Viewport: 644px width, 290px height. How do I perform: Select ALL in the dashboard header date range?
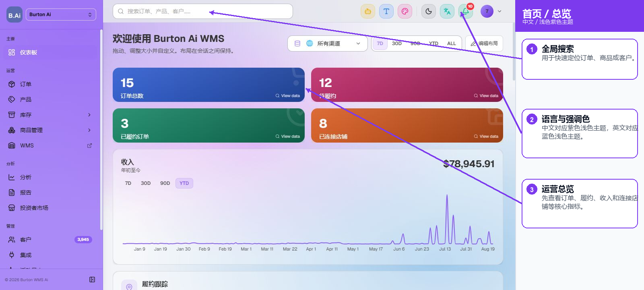452,43
